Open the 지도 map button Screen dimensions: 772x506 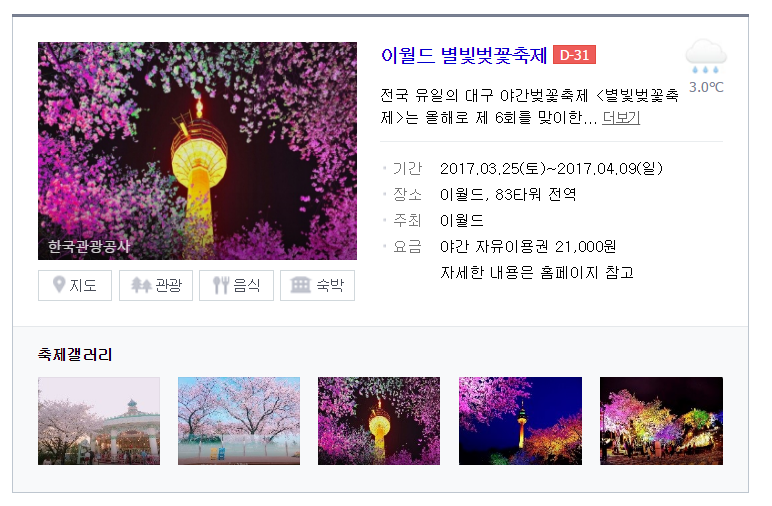click(75, 285)
